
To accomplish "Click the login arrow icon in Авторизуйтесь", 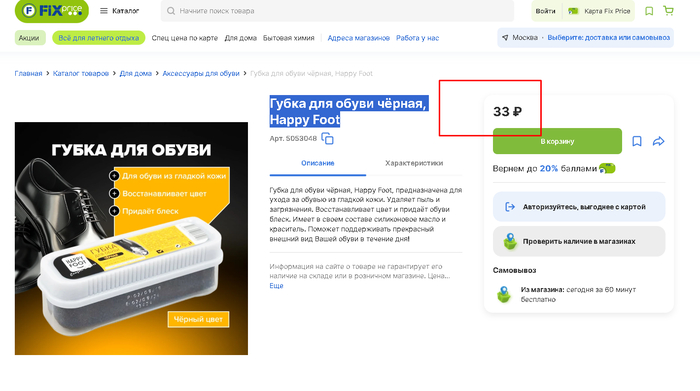I will pyautogui.click(x=510, y=207).
